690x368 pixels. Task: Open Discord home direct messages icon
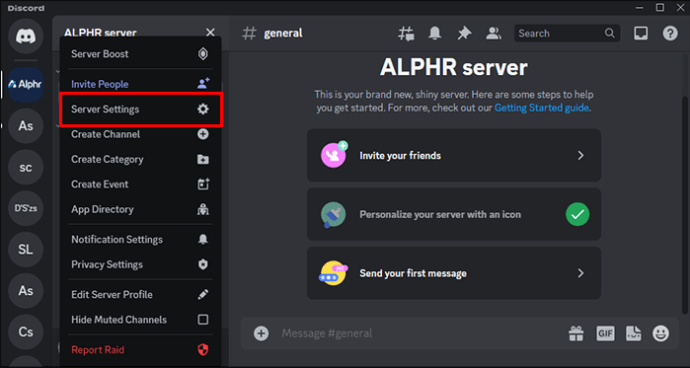click(26, 36)
